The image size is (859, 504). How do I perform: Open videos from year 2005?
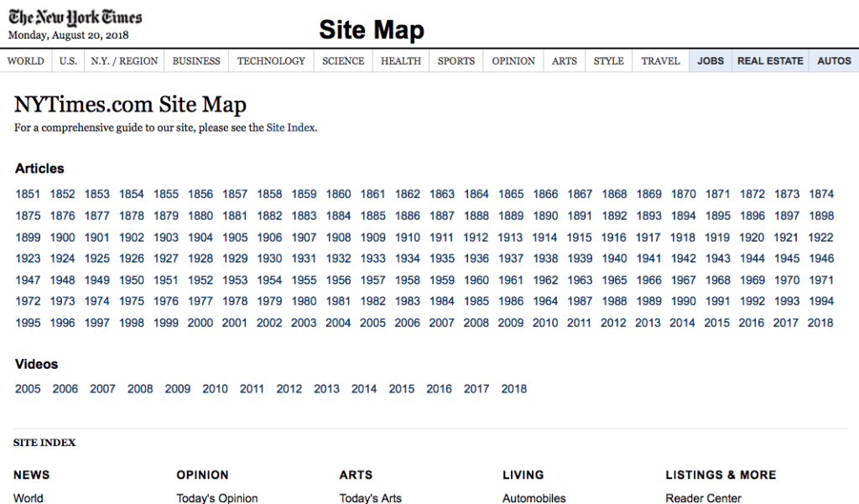28,389
